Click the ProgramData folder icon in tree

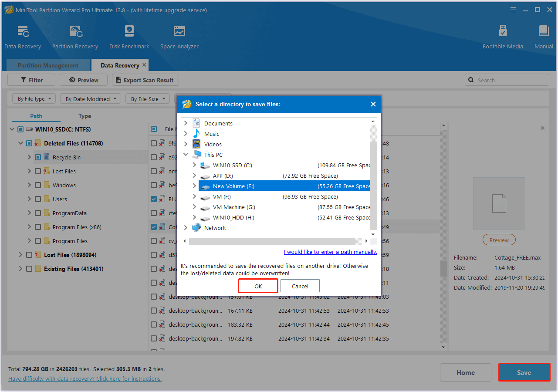point(47,213)
